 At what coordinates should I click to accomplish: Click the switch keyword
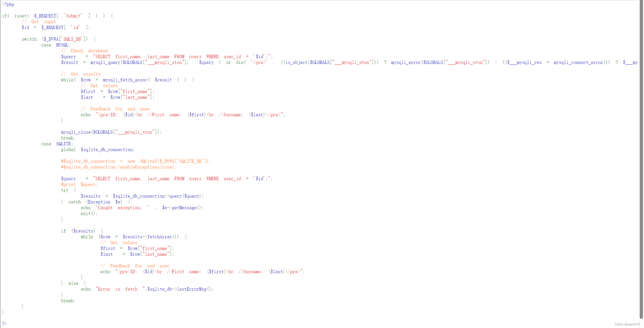pyautogui.click(x=29, y=39)
